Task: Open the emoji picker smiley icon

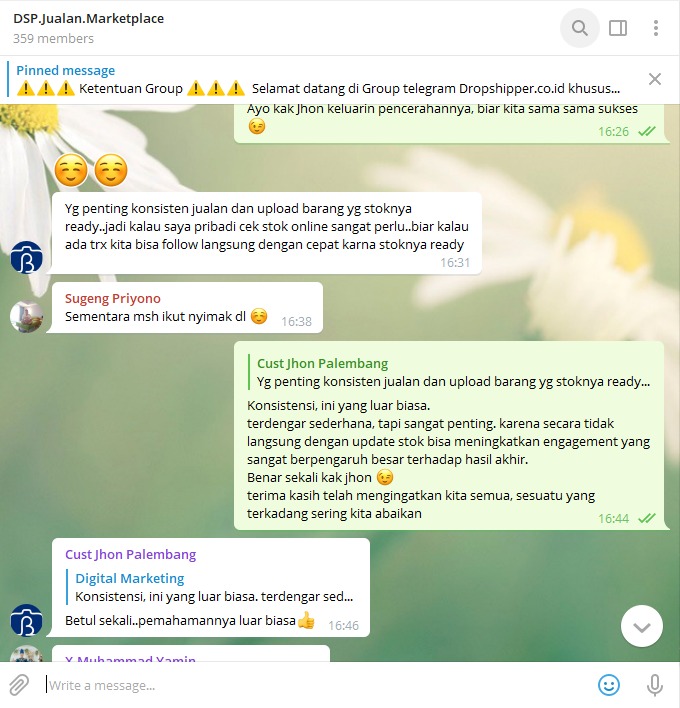Action: coord(609,685)
